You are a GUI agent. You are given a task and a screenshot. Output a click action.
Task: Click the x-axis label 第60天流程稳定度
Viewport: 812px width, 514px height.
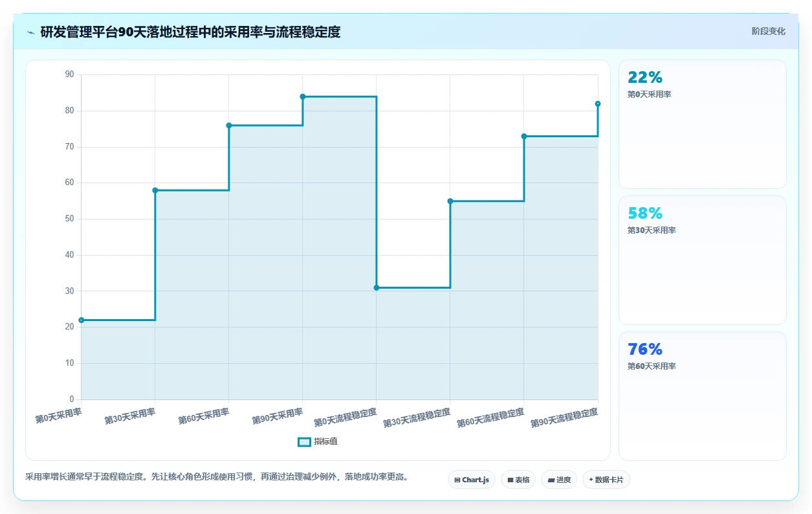(x=490, y=418)
